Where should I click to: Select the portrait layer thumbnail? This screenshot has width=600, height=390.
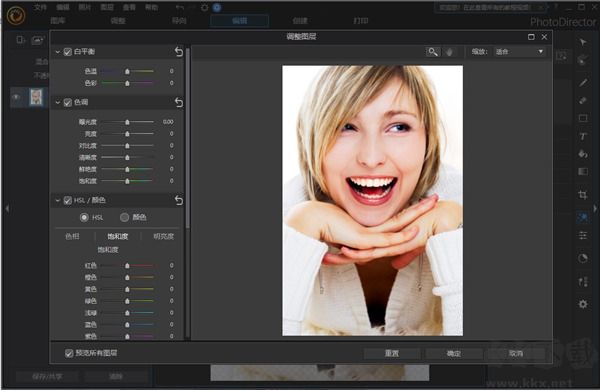[x=36, y=97]
